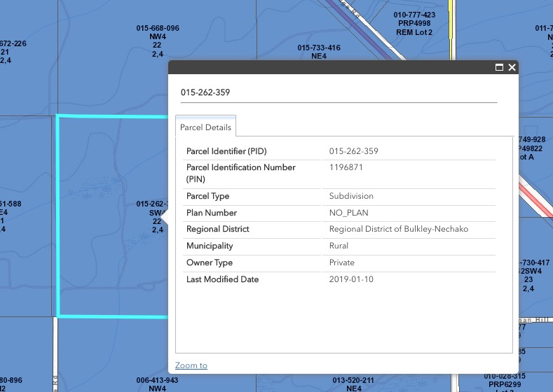Click the PIN value 1196871

[x=346, y=168]
